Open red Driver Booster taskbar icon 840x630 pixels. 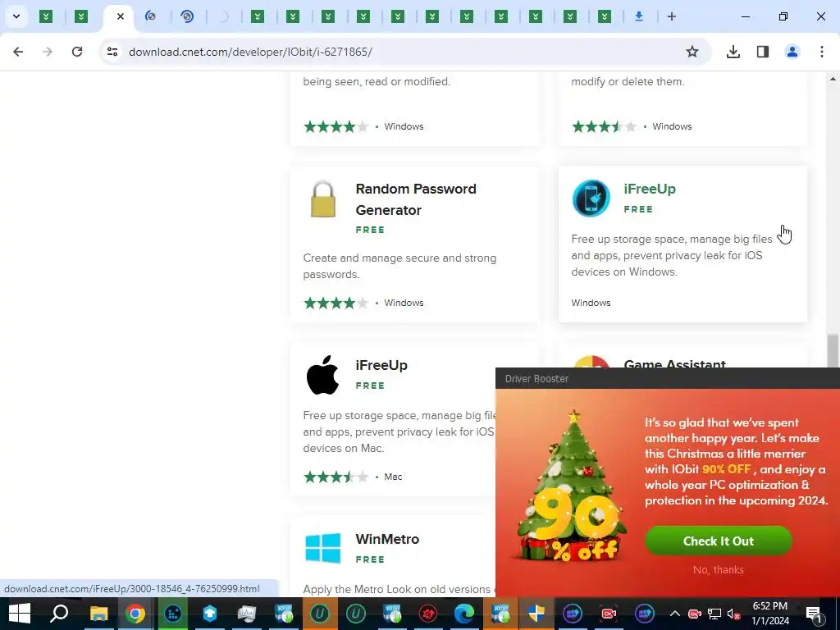click(427, 614)
